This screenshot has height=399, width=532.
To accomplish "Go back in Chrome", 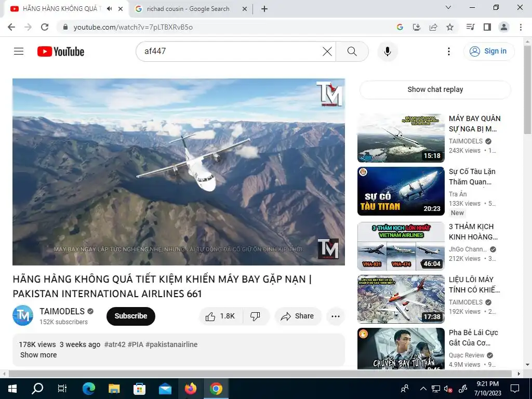I will (11, 27).
